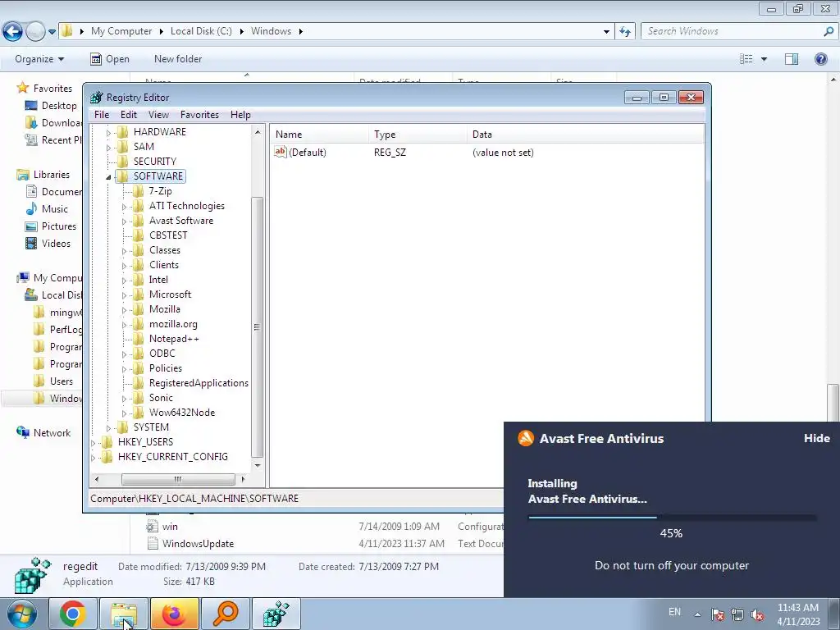Click My Computer in address breadcrumb
840x630 pixels.
121,31
